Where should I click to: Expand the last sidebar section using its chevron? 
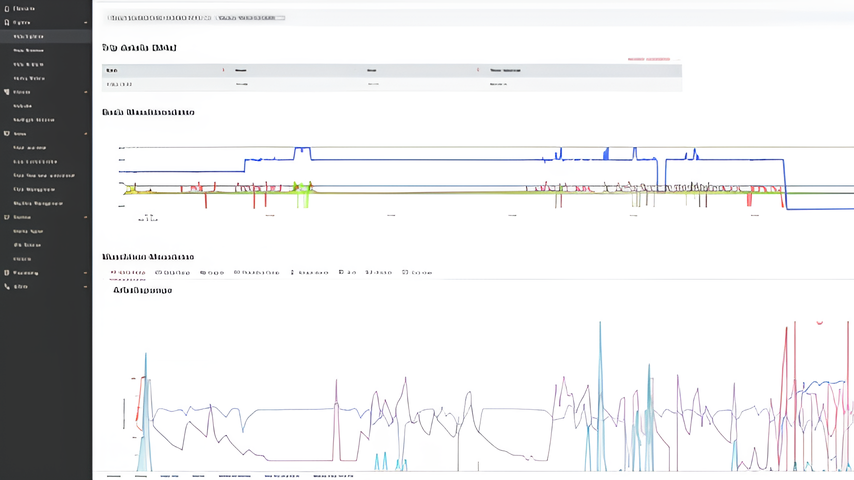click(86, 286)
